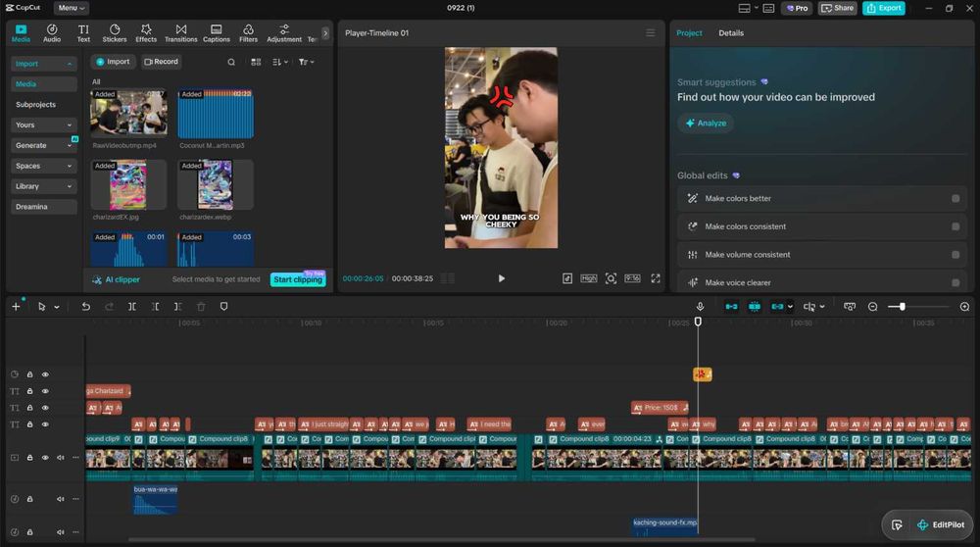Hide the sticker track with eye icon
This screenshot has width=980, height=547.
point(45,374)
